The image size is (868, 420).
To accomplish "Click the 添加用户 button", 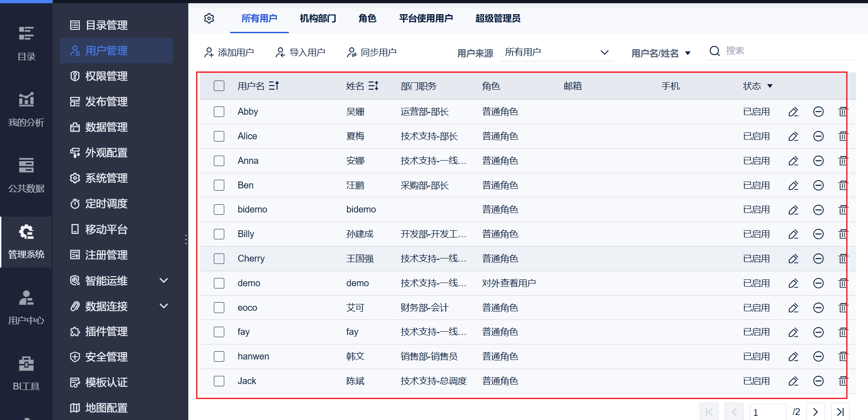I will (x=229, y=52).
